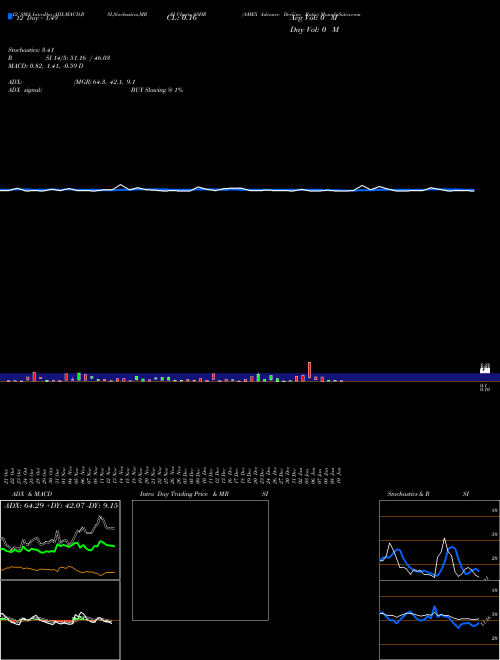Select the MACD: 0.82, 1.41, -0.59 D line
The width and height of the screenshot is (500, 660).
click(x=45, y=66)
